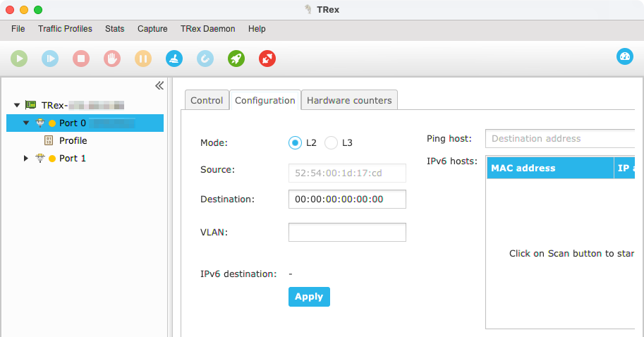
Task: Click the red hand Stop-all icon
Action: (112, 59)
